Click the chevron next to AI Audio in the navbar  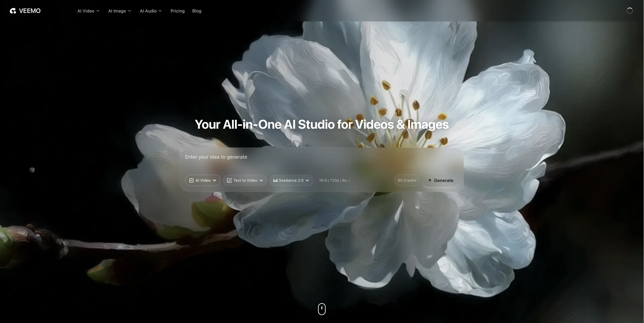pyautogui.click(x=160, y=11)
